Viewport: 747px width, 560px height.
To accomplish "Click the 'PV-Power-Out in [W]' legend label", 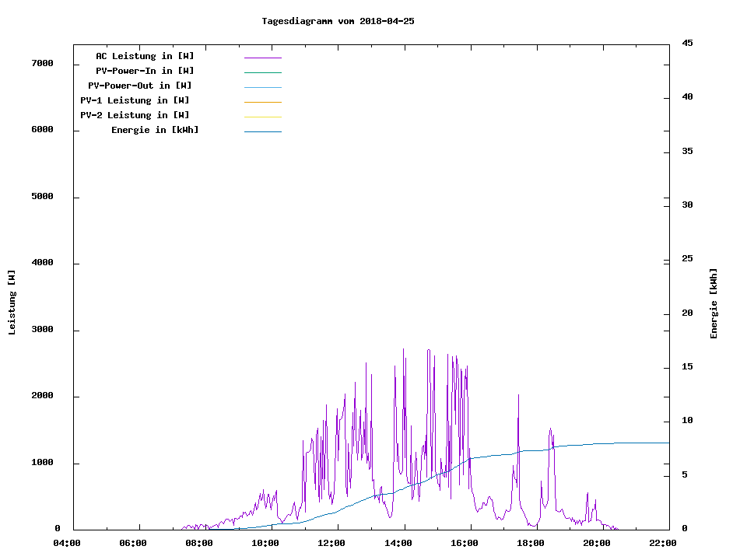I will (x=140, y=86).
